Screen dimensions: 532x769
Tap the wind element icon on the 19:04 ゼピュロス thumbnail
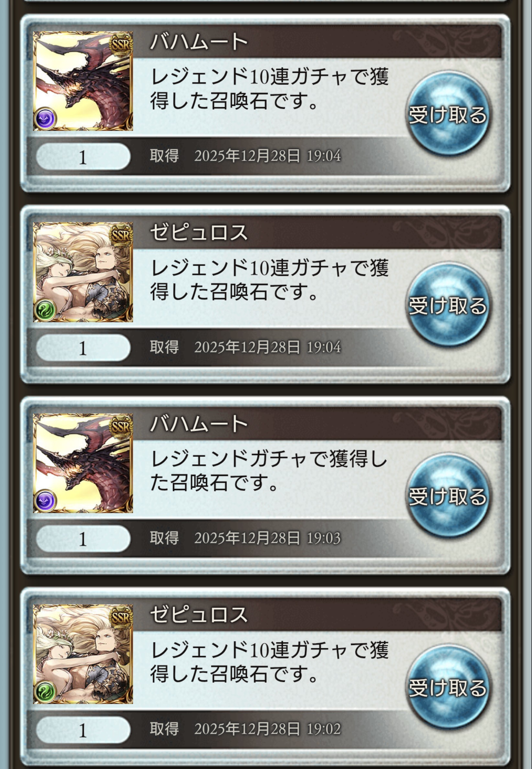[45, 310]
